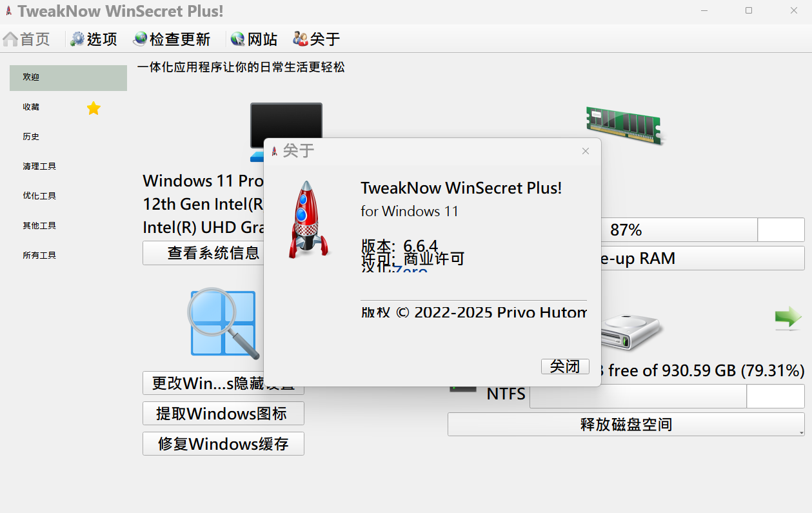Click the small rocket icon in 关于 title bar
Image resolution: width=812 pixels, height=513 pixels.
[274, 151]
